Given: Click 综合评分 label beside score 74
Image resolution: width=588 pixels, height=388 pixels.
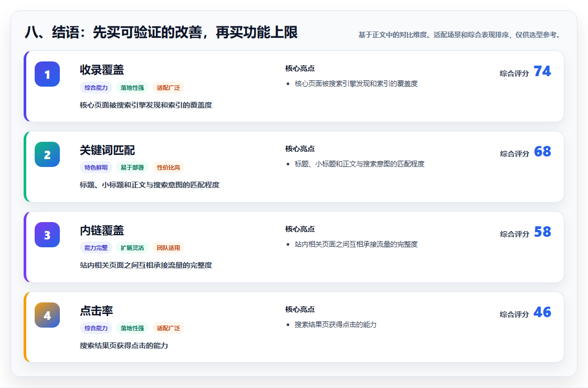Looking at the screenshot, I should click(514, 74).
